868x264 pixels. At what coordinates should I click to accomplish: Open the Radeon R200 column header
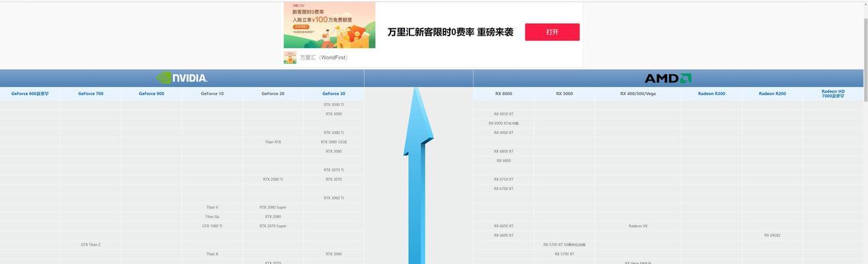[772, 94]
